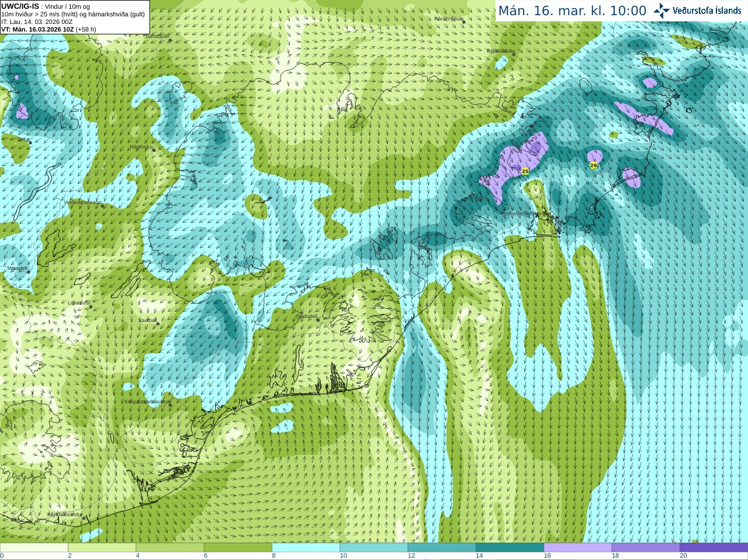Click the Lónakvísl station dot

91,306
